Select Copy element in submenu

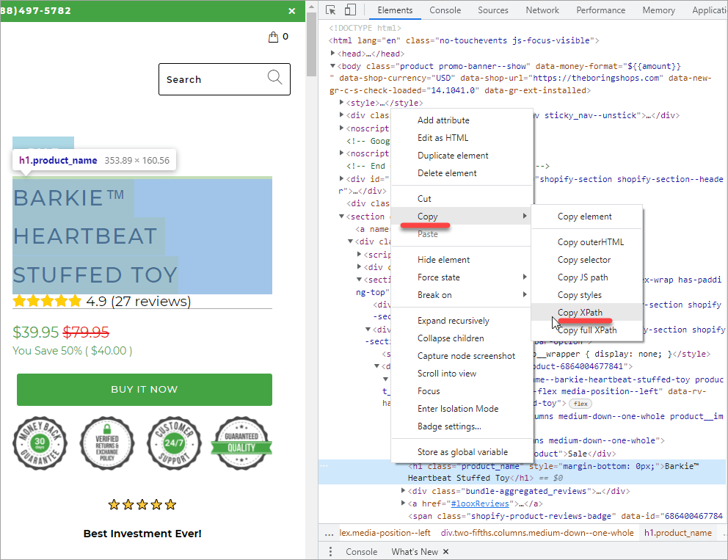[587, 217]
